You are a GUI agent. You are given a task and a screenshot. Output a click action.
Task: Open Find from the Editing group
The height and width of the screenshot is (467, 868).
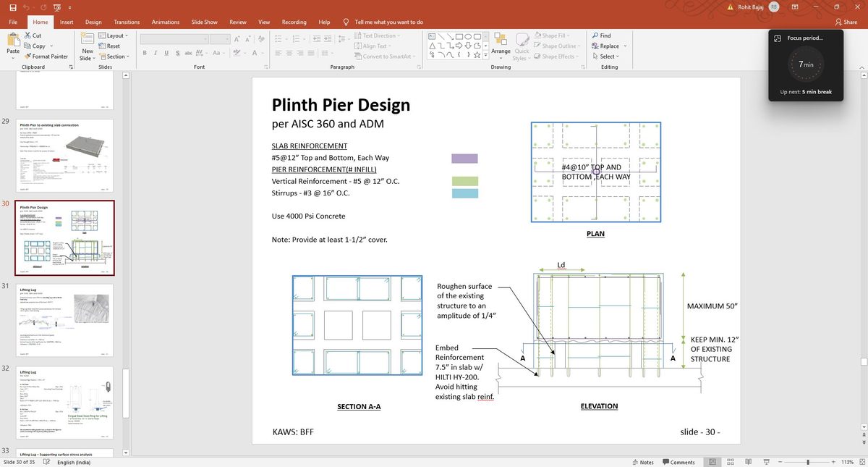[601, 35]
